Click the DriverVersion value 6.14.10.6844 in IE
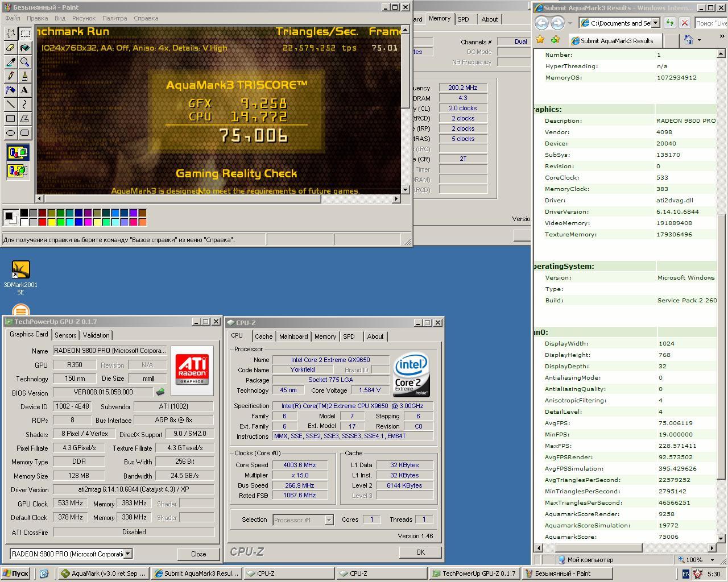The image size is (728, 582). (x=677, y=211)
